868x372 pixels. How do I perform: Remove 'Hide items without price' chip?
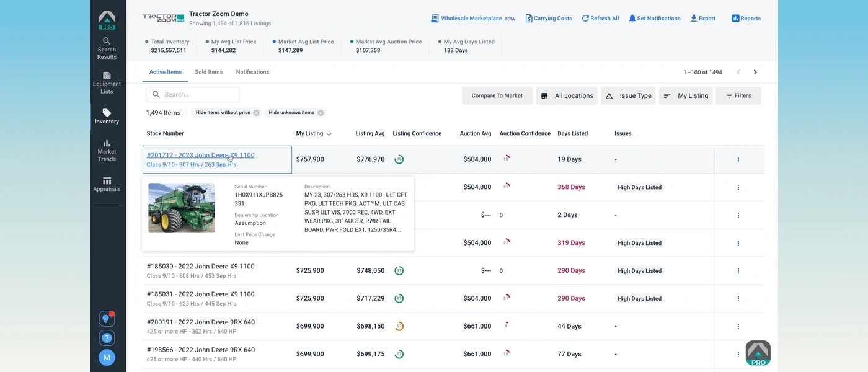click(x=257, y=113)
